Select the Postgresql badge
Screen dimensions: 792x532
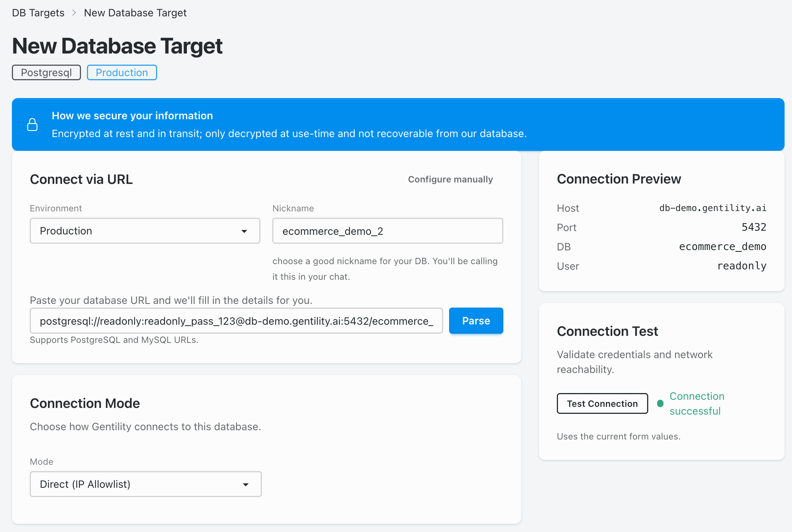tap(46, 72)
